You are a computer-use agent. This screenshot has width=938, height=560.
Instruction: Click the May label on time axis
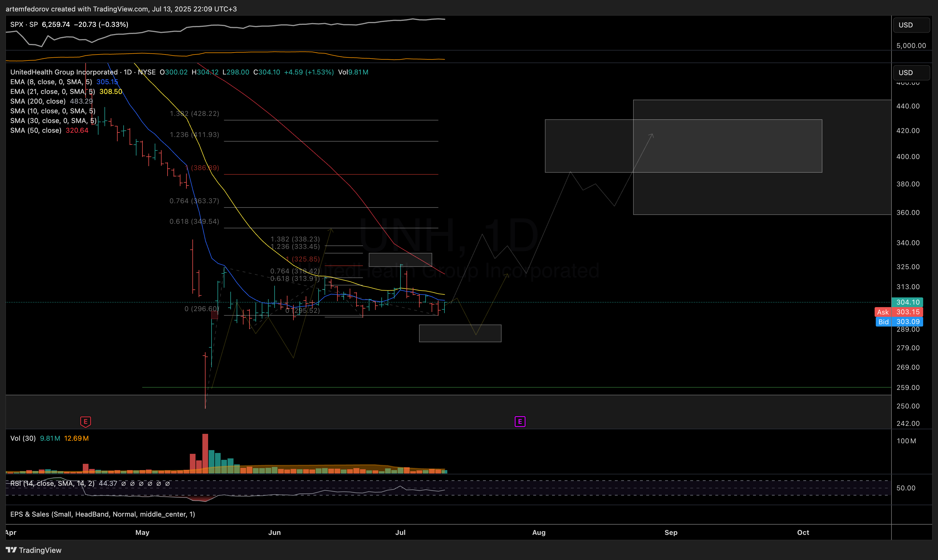pyautogui.click(x=142, y=532)
